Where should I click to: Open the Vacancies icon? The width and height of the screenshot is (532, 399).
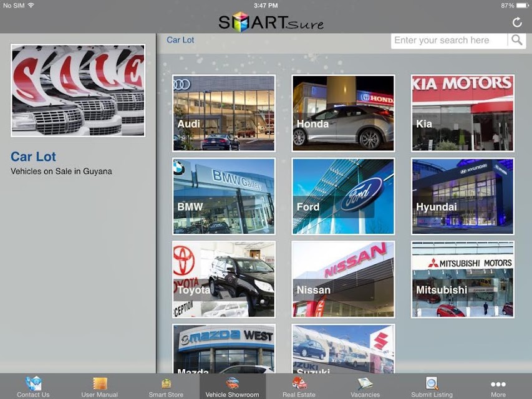coord(365,384)
